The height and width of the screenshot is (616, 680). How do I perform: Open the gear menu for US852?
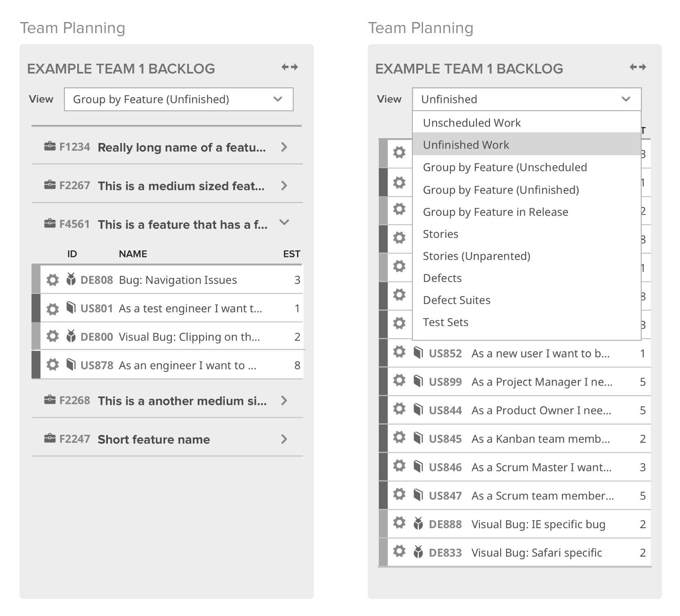click(399, 352)
